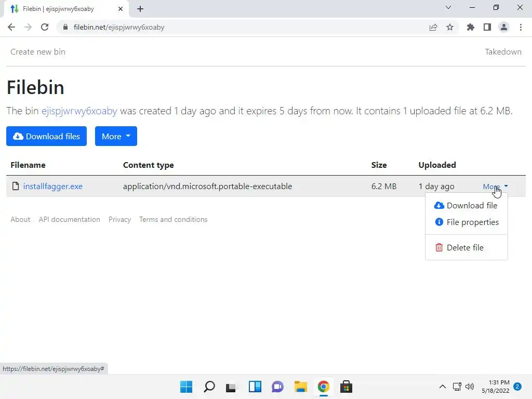Screen dimensions: 532x399
Task: Click the volume speaker tray icon
Action: [x=470, y=387]
